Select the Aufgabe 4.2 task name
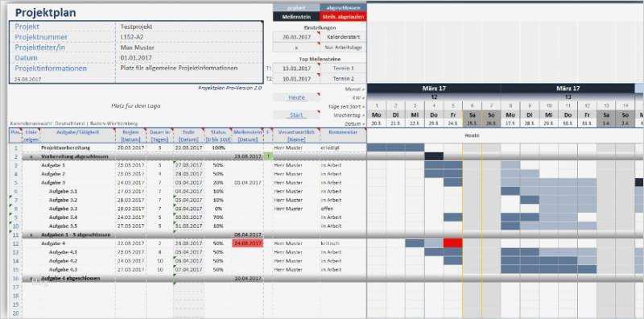This screenshot has height=319, width=644. click(x=64, y=261)
